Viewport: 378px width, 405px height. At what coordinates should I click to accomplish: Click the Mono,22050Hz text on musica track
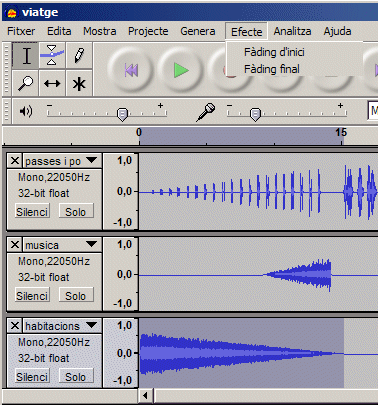[x=54, y=261]
